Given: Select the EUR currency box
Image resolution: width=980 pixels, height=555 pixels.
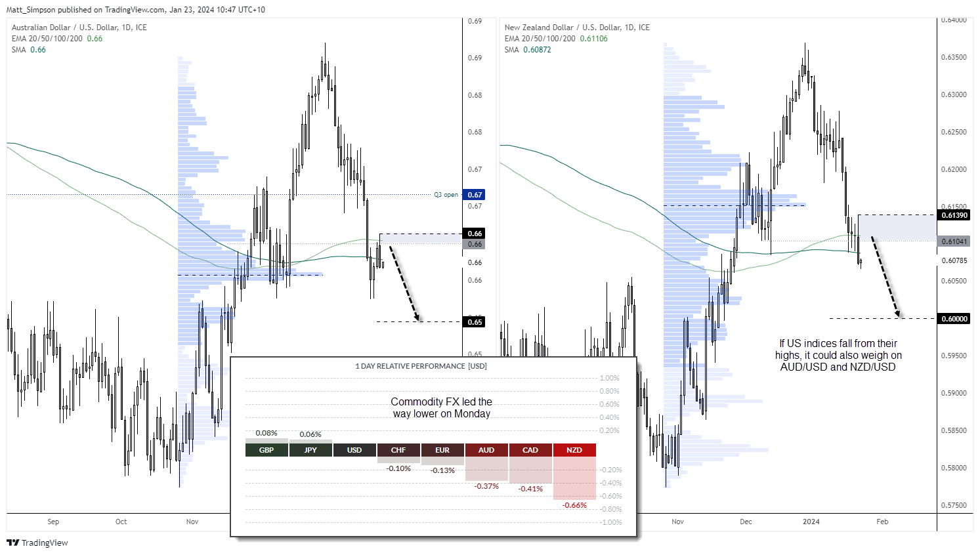Looking at the screenshot, I should click(x=442, y=450).
